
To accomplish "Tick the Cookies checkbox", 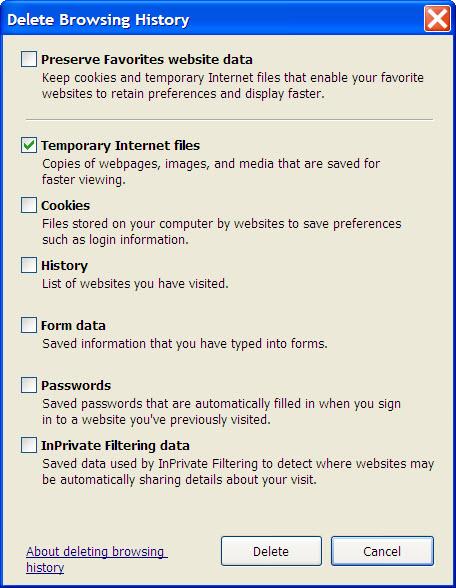I will (29, 205).
